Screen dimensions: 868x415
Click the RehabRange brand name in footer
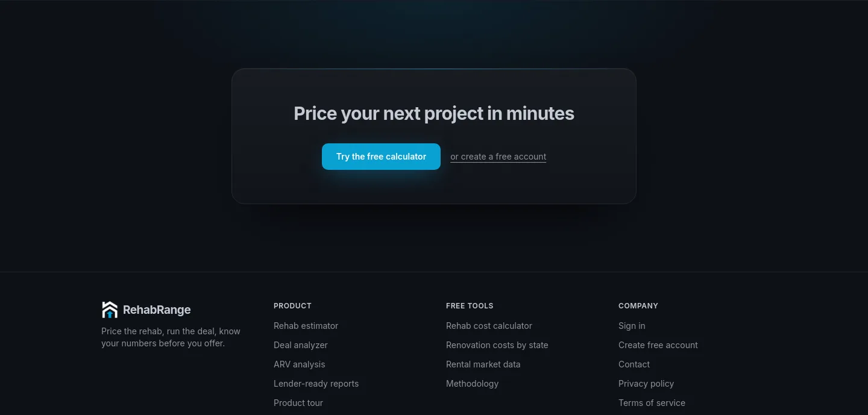click(157, 310)
